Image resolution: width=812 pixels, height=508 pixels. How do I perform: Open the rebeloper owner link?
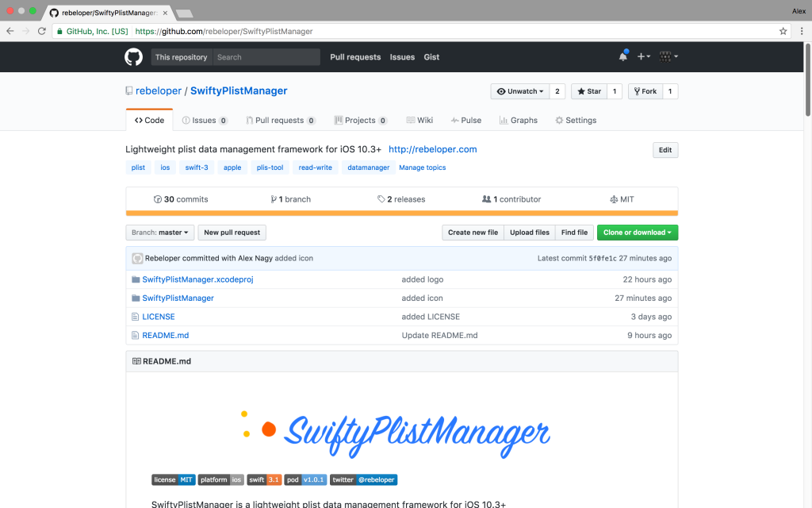tap(159, 90)
